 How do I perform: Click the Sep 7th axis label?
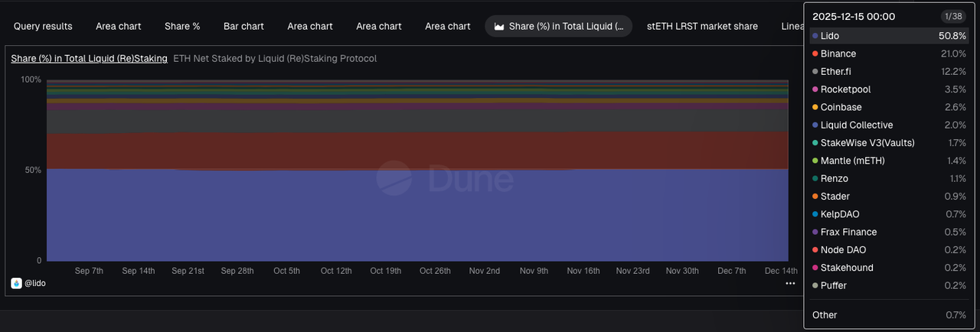[x=89, y=271]
